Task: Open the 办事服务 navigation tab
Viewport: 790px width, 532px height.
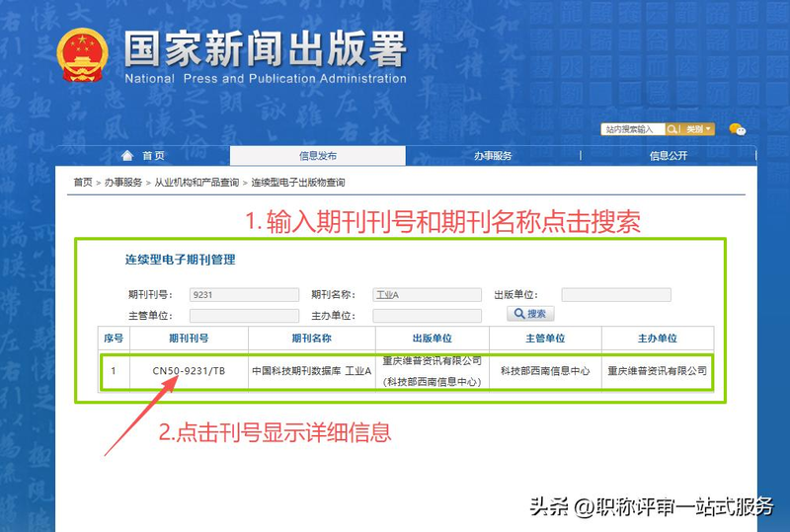Action: pyautogui.click(x=493, y=156)
